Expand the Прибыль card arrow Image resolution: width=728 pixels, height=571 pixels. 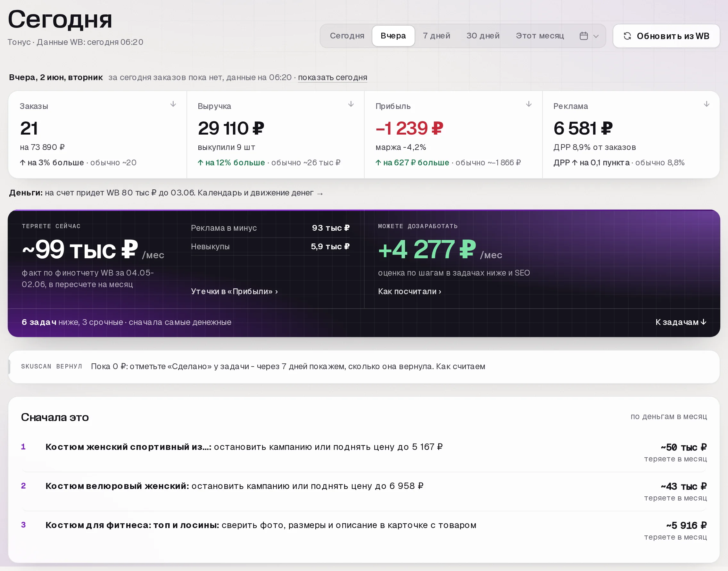tap(529, 104)
